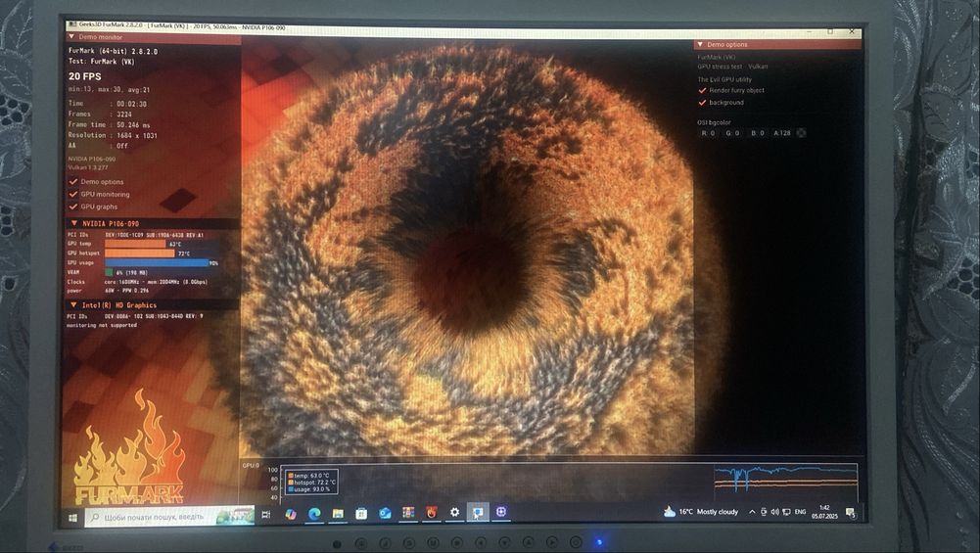Open the notification center icon
Screen dimensions: 980x553
pos(850,513)
